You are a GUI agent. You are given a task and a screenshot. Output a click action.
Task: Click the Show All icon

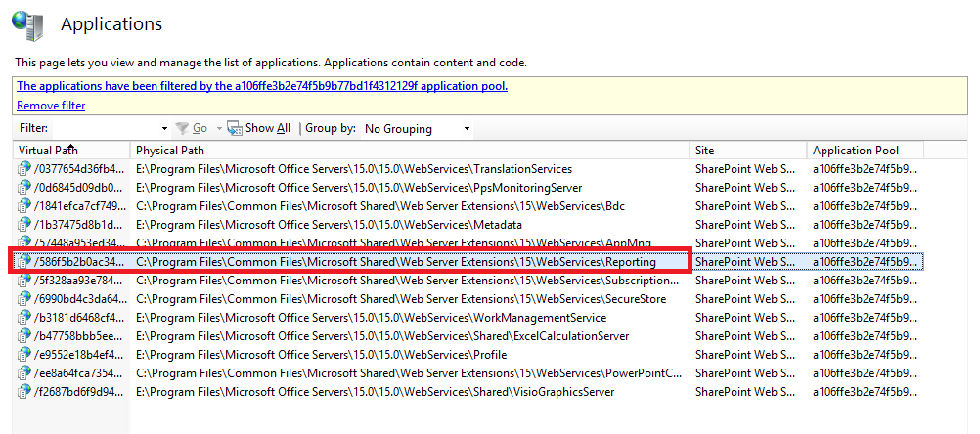coord(235,128)
